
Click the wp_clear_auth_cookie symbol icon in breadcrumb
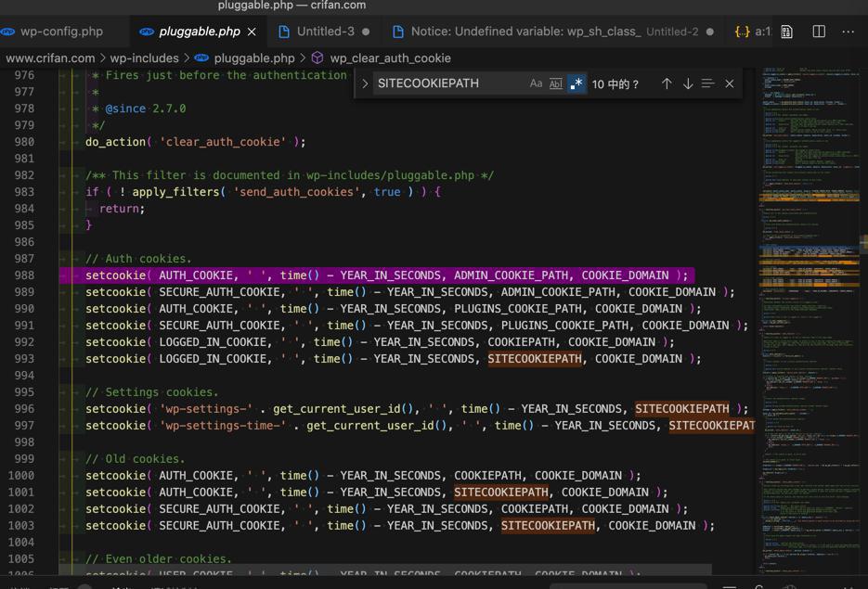(317, 58)
